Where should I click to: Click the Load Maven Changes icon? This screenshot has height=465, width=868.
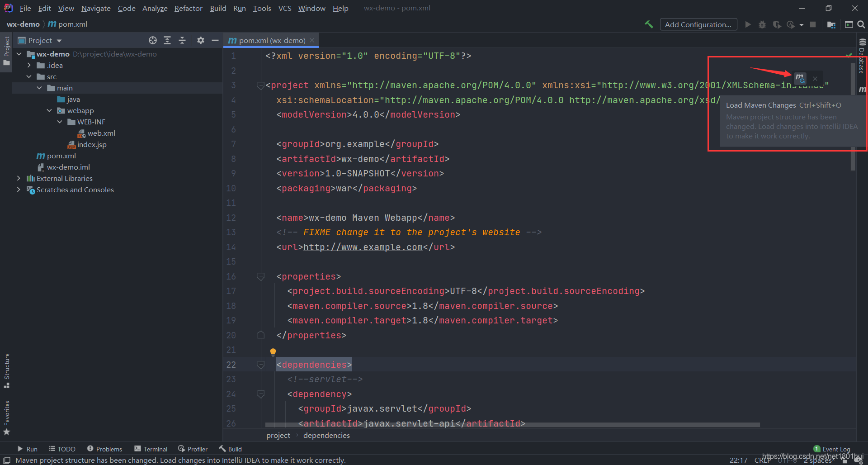[x=800, y=78]
